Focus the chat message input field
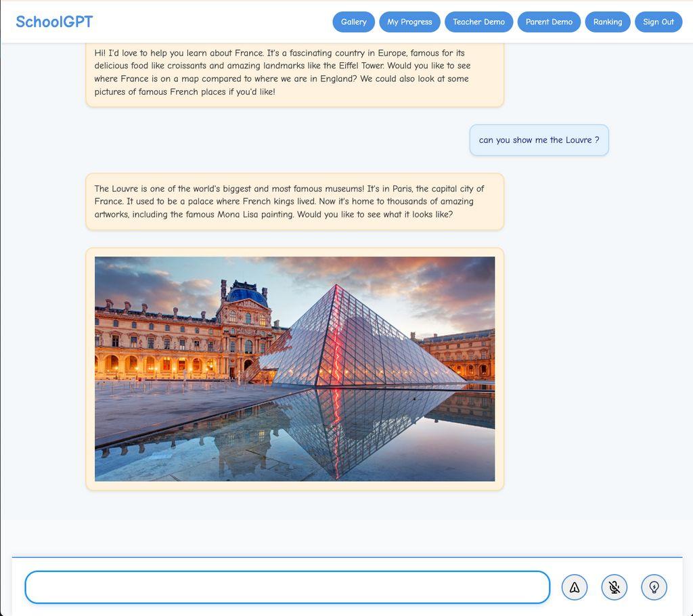 [287, 588]
